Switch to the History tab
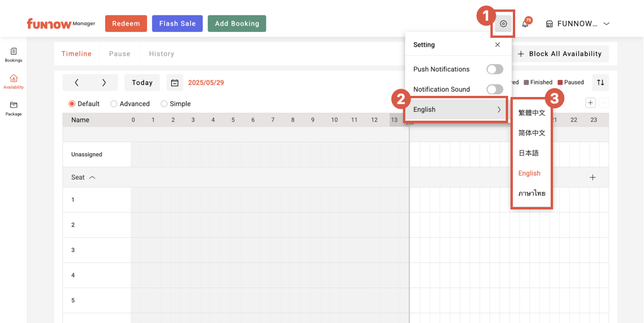This screenshot has width=644, height=323. [161, 54]
